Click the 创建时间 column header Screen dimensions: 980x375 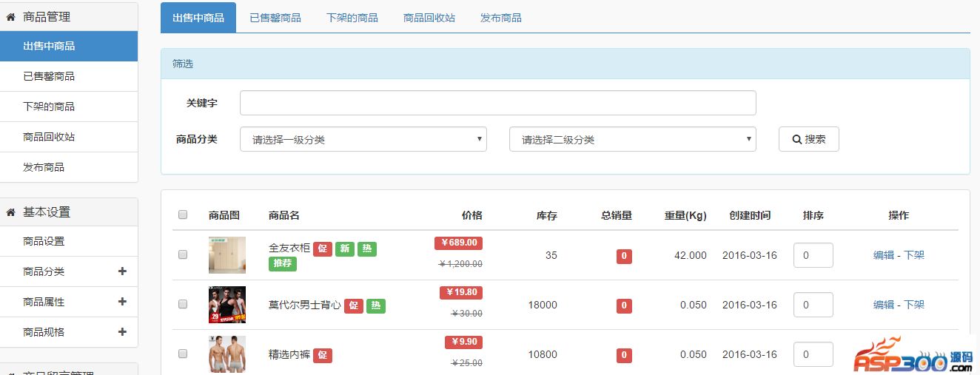pos(750,215)
